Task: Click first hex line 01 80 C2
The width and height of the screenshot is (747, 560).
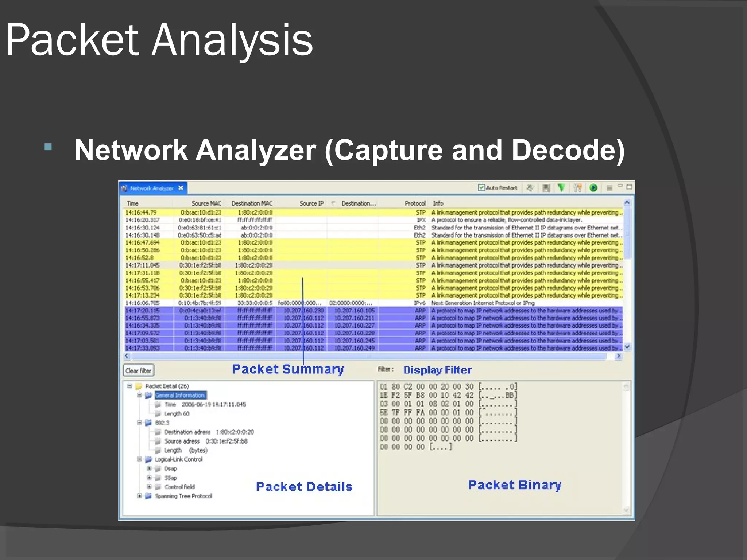Action: click(448, 386)
